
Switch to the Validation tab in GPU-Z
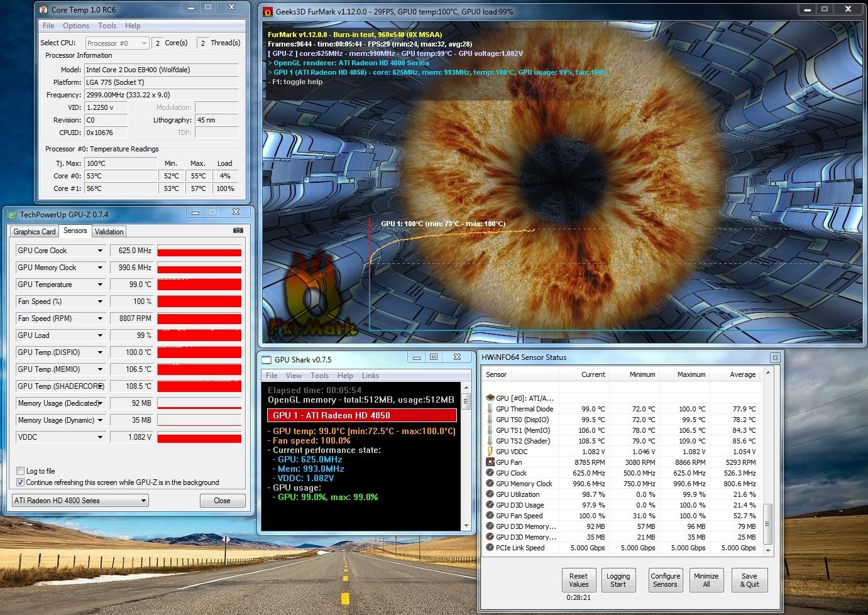pyautogui.click(x=109, y=231)
